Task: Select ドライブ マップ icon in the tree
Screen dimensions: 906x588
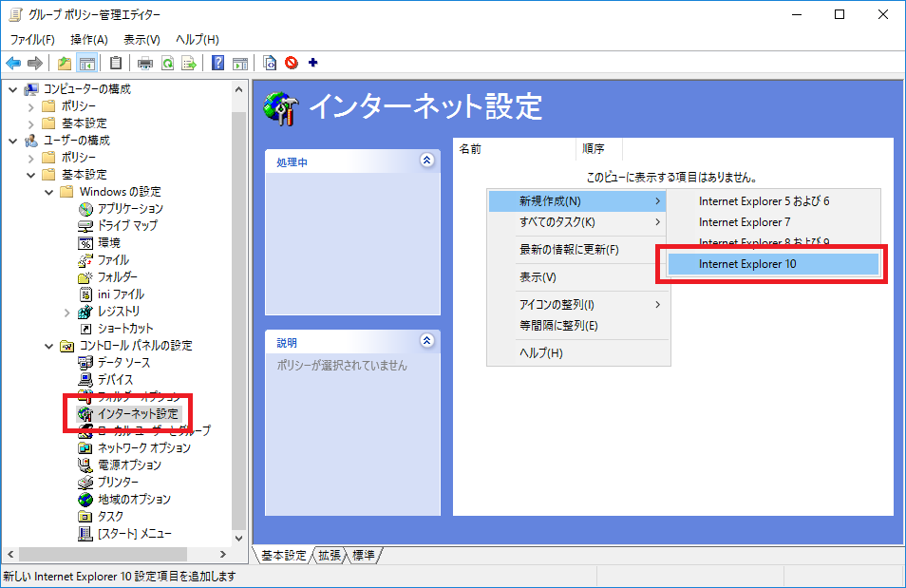Action: (x=85, y=225)
